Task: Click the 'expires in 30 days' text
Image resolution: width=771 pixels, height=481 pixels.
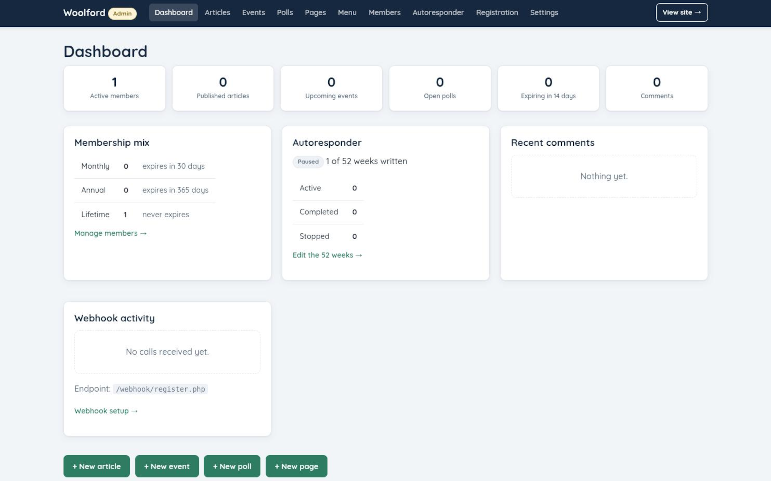Action: tap(174, 166)
